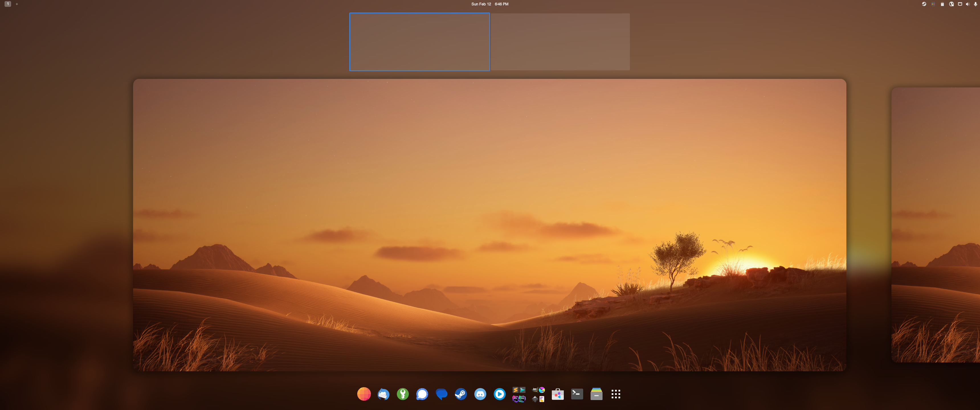Open the green key password manager
980x410 pixels.
[403, 394]
